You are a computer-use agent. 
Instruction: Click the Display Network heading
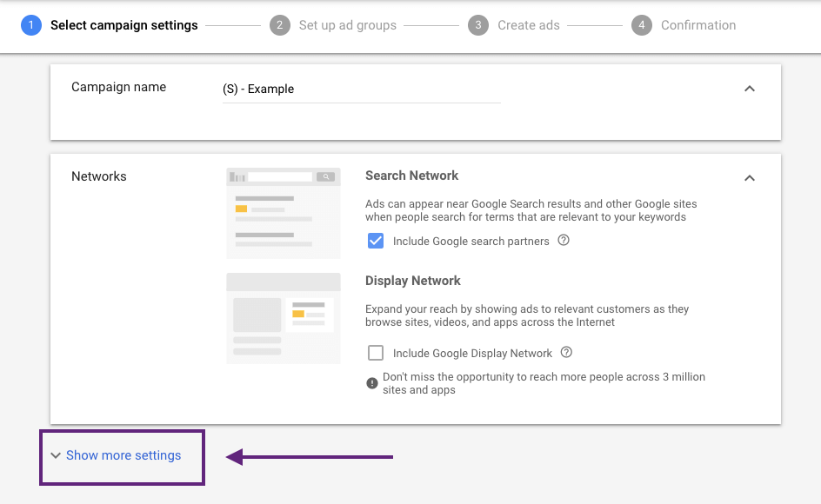point(412,281)
